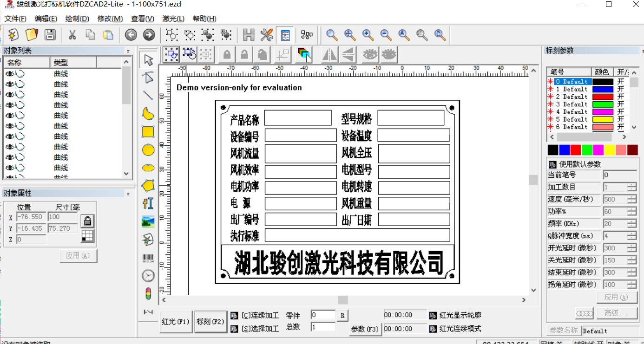Viewport: 644px width, 344px height.
Task: Click the green palette color swatch
Action: tap(587, 150)
